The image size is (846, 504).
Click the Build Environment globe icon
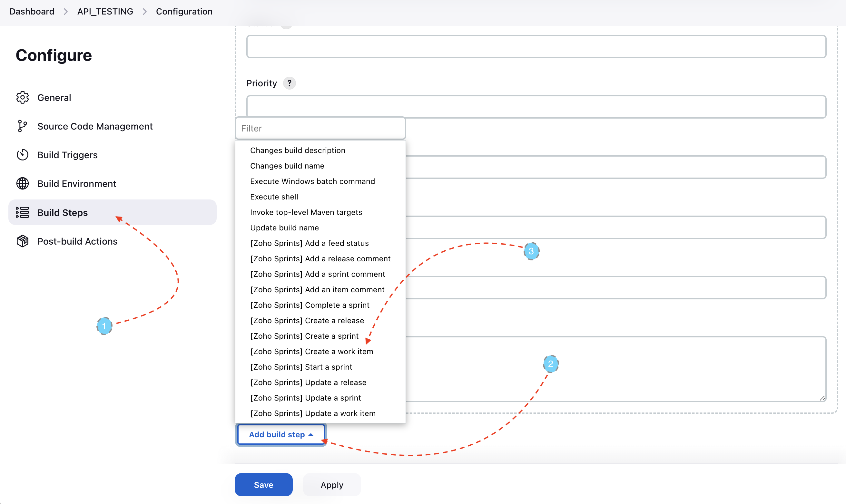point(23,183)
